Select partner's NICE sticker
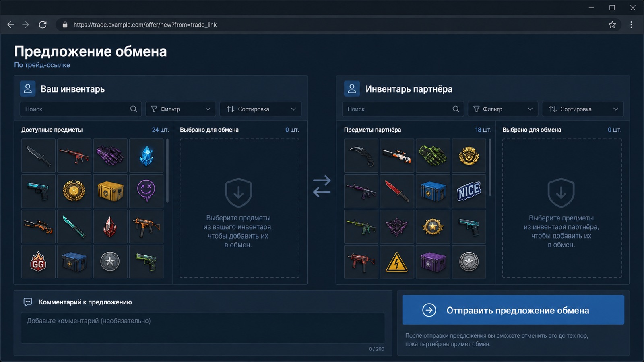The height and width of the screenshot is (362, 644). click(x=469, y=191)
